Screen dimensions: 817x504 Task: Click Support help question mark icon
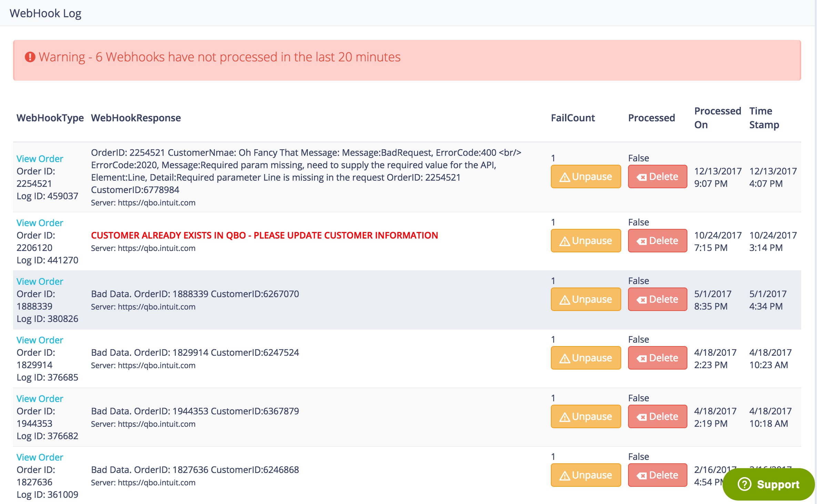744,484
